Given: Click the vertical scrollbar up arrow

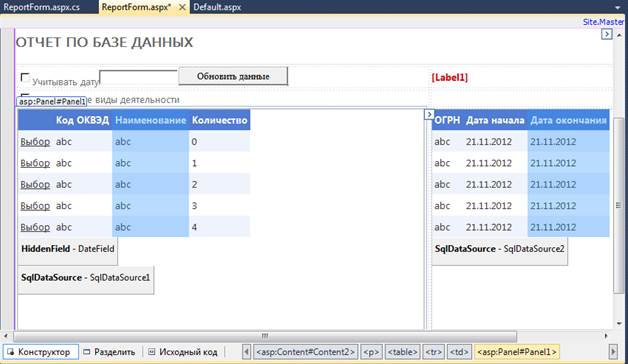Looking at the screenshot, I should (x=620, y=35).
